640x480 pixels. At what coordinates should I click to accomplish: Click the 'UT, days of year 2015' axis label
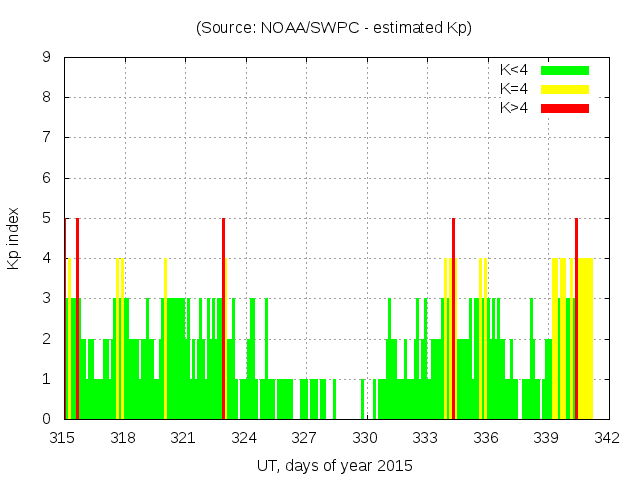coord(334,465)
